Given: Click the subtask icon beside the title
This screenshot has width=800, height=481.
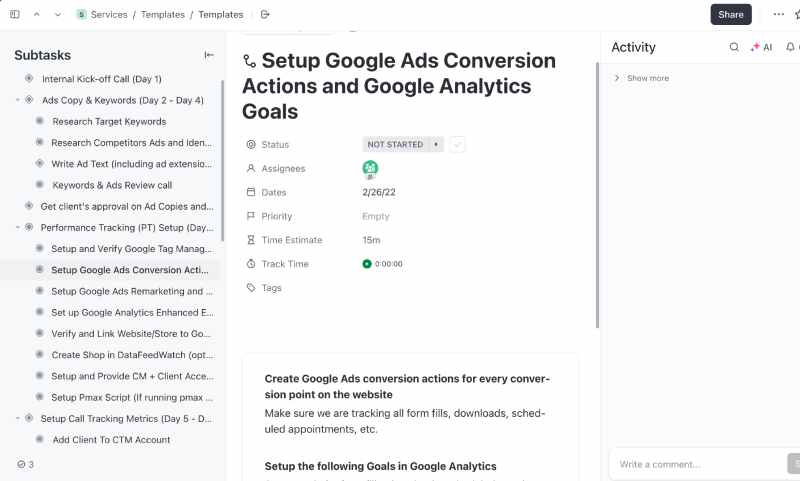Looking at the screenshot, I should pos(249,61).
